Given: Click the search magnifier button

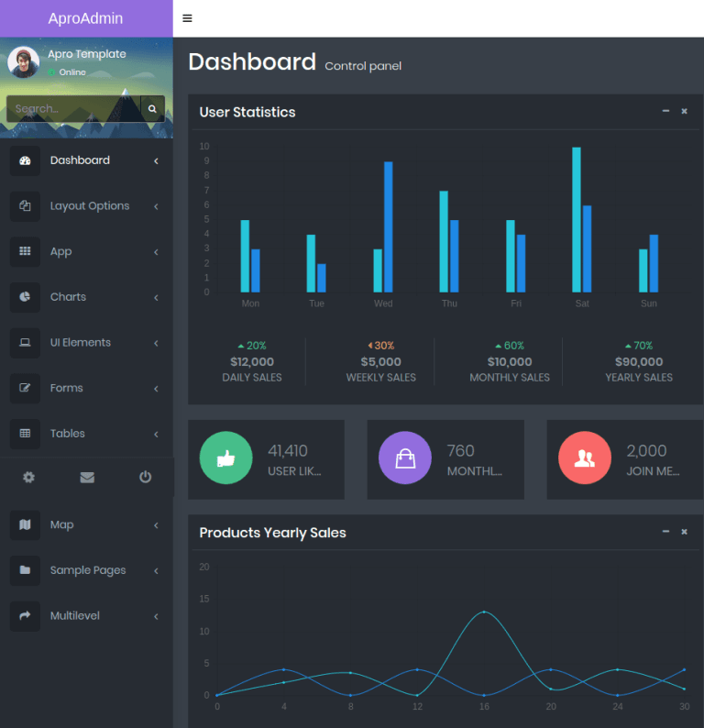Looking at the screenshot, I should 152,108.
